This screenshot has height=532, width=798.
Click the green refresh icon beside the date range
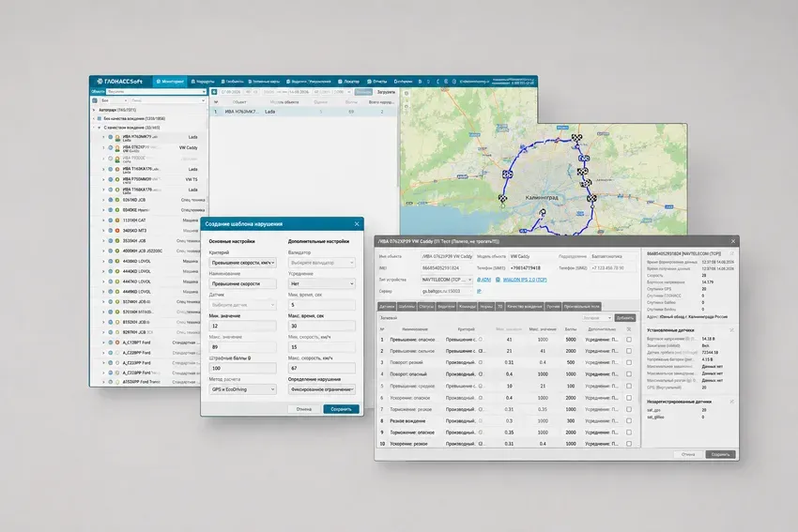click(x=214, y=92)
